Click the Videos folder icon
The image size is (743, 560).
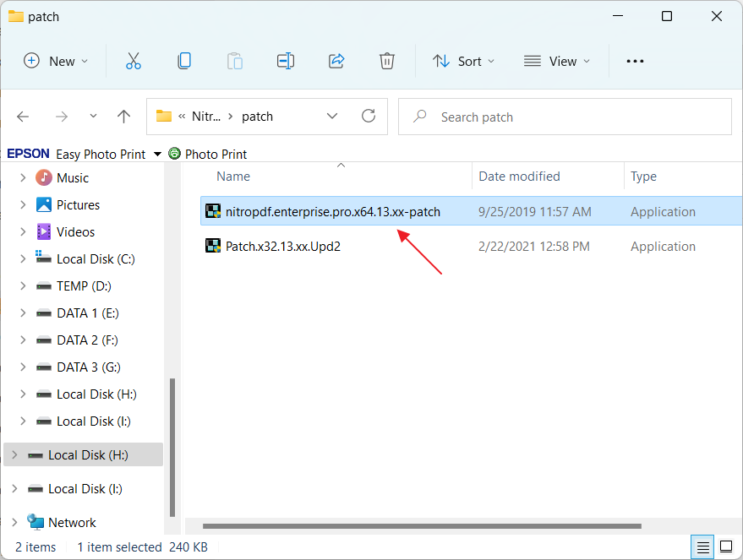[x=44, y=231]
